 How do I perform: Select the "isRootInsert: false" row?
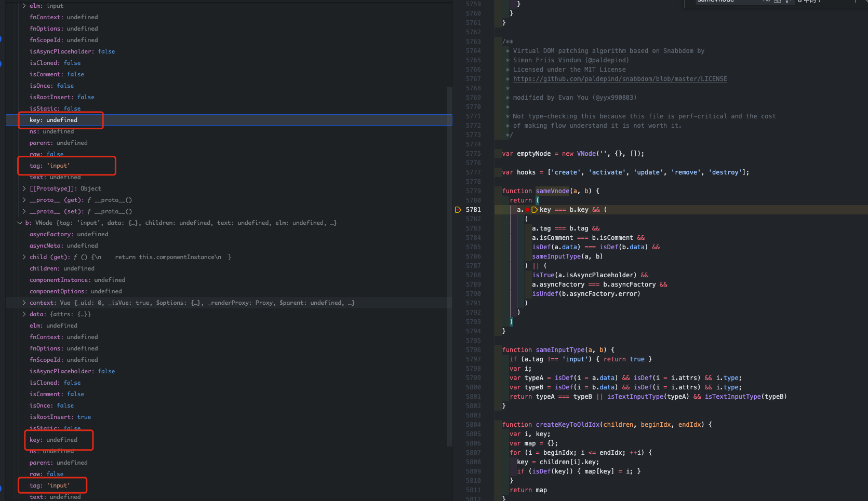tap(229, 97)
